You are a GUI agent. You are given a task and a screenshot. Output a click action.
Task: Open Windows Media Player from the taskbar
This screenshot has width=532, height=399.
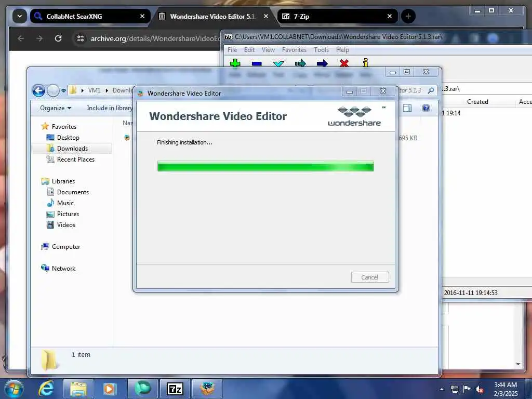tap(110, 389)
